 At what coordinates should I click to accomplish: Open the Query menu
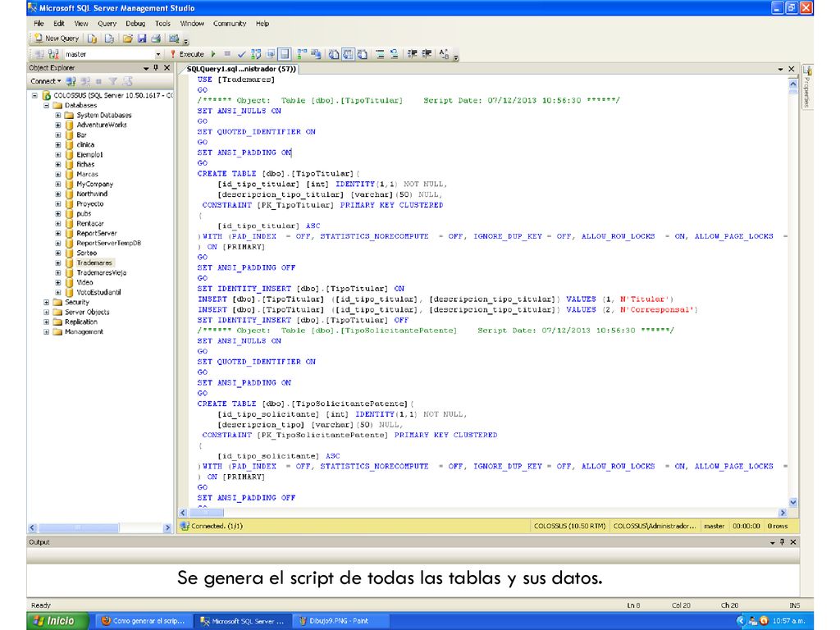[107, 24]
